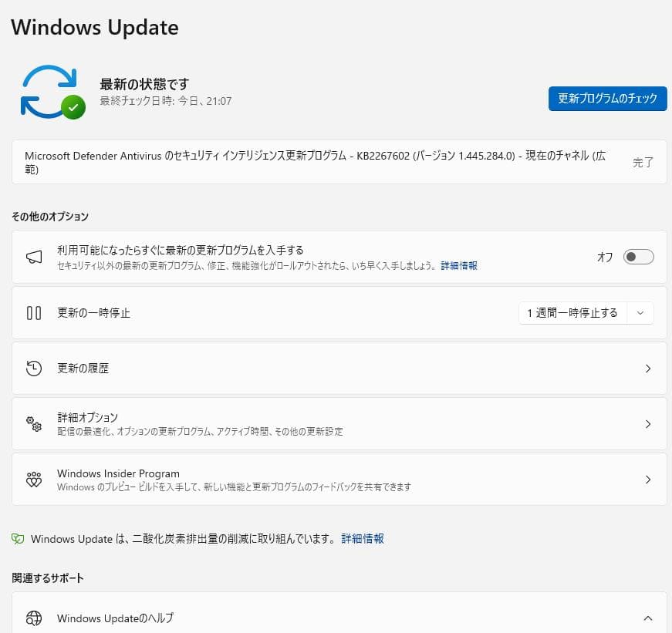Image resolution: width=672 pixels, height=633 pixels.
Task: Toggle the get latest updates switch
Action: pos(638,257)
